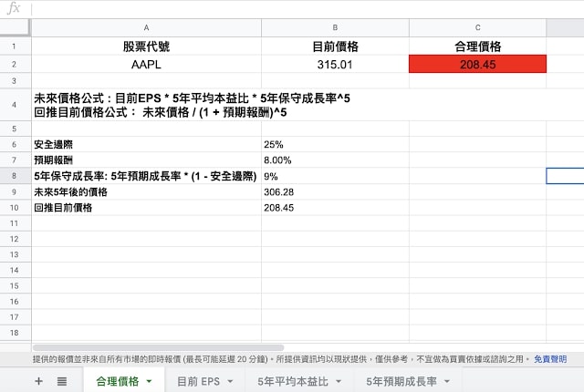
Task: Select row 18 header
Action: [14, 333]
